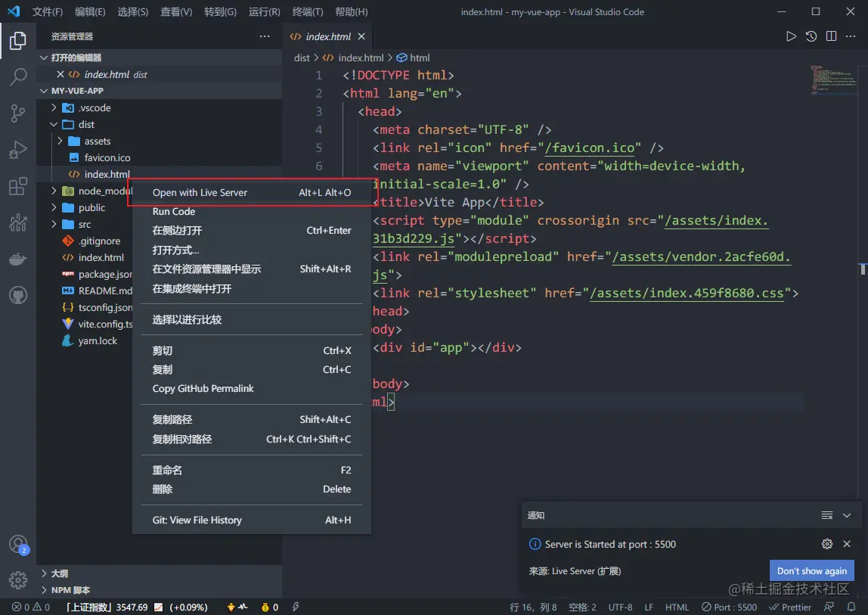
Task: Click the lightning icon in status bar
Action: (296, 607)
